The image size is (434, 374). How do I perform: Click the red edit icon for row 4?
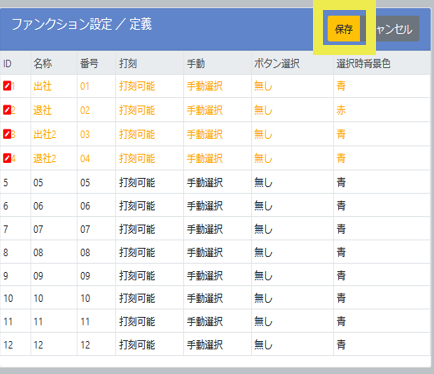pos(7,158)
